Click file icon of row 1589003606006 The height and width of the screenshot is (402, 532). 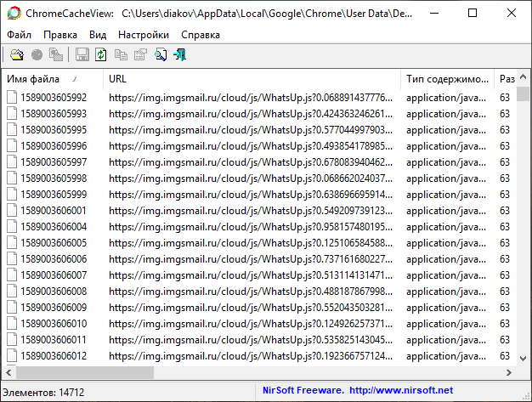tap(12, 259)
